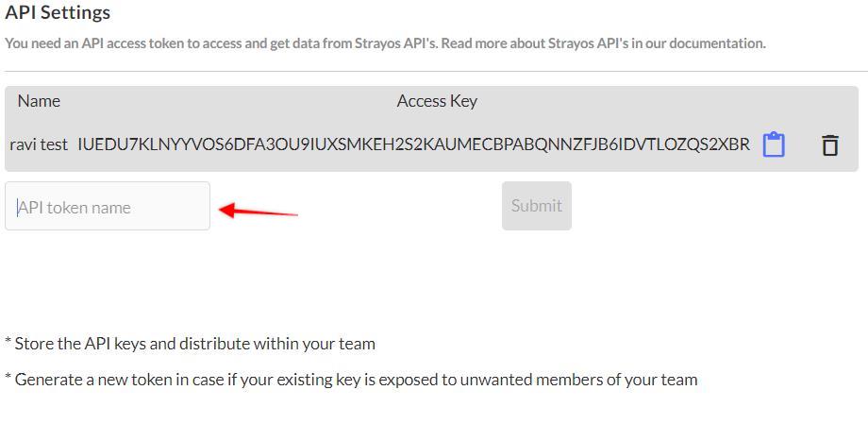The height and width of the screenshot is (441, 868).
Task: Click the API Settings heading
Action: [58, 13]
